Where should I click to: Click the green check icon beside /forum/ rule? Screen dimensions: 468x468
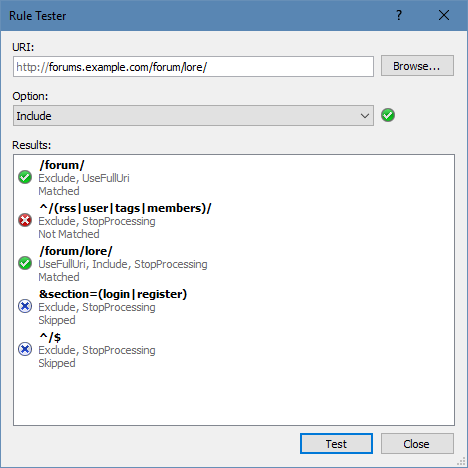(x=25, y=177)
